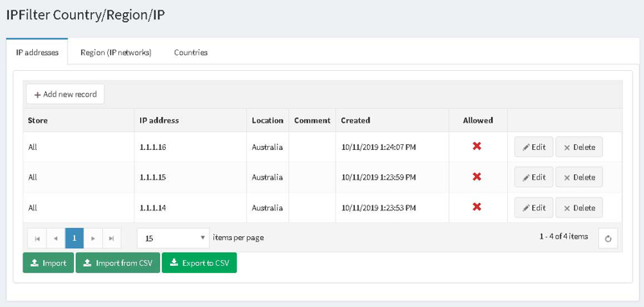Click red X allowed icon for 1.1.1.14
This screenshot has width=644, height=307.
tap(477, 207)
